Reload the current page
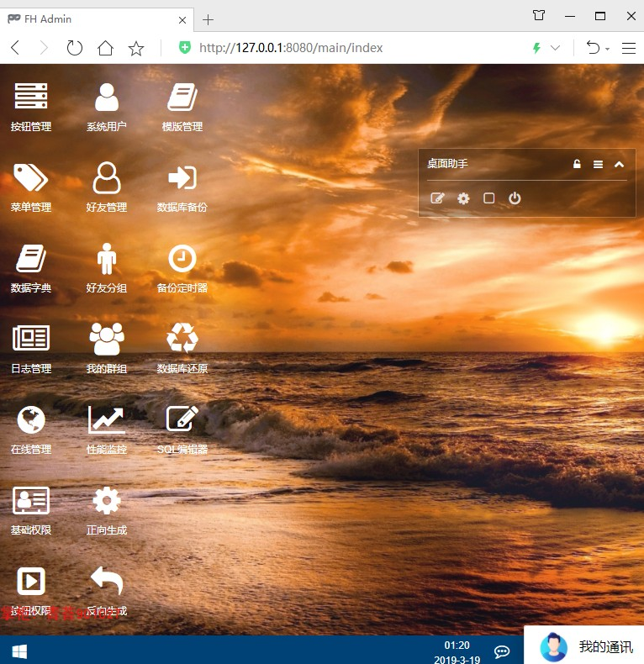The width and height of the screenshot is (644, 664). [75, 47]
